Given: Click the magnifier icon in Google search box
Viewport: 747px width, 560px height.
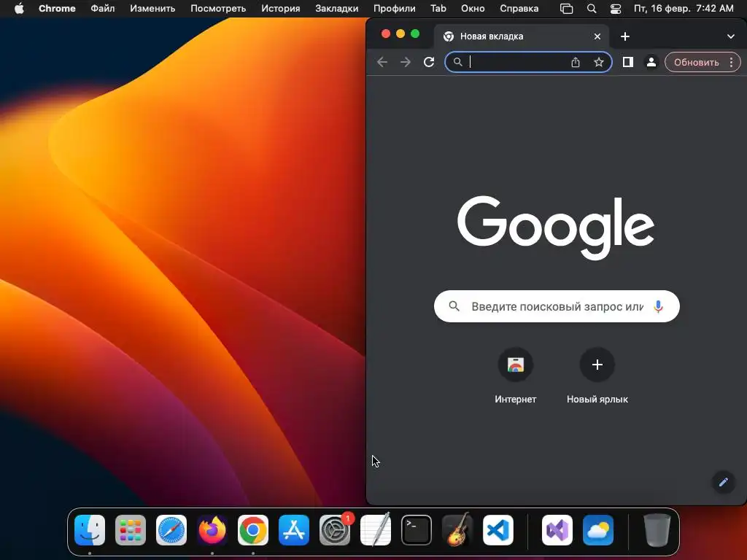Looking at the screenshot, I should [x=454, y=306].
